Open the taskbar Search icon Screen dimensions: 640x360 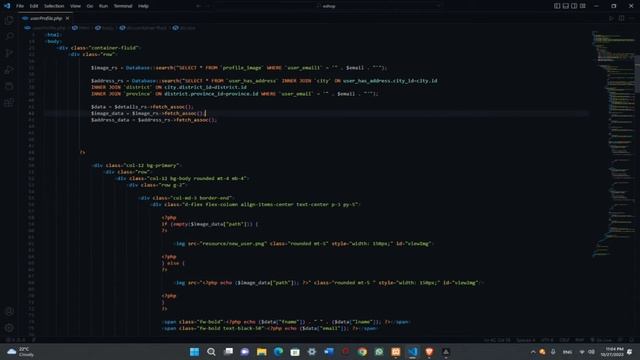pos(211,352)
